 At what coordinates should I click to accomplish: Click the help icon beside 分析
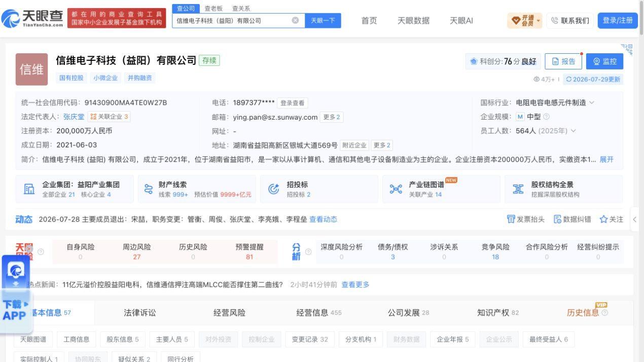(x=309, y=252)
